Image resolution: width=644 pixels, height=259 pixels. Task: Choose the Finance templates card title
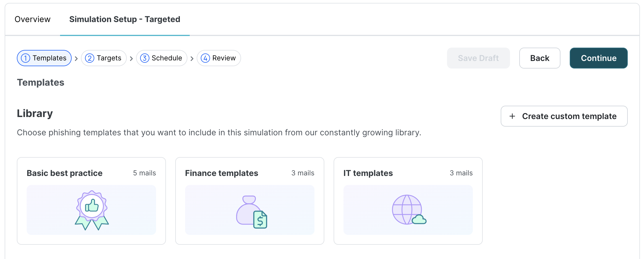pos(222,173)
